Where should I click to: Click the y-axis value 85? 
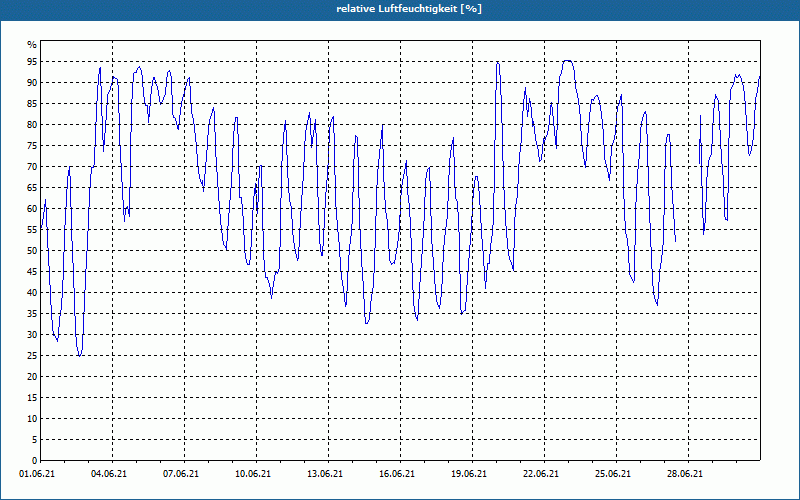[32, 104]
